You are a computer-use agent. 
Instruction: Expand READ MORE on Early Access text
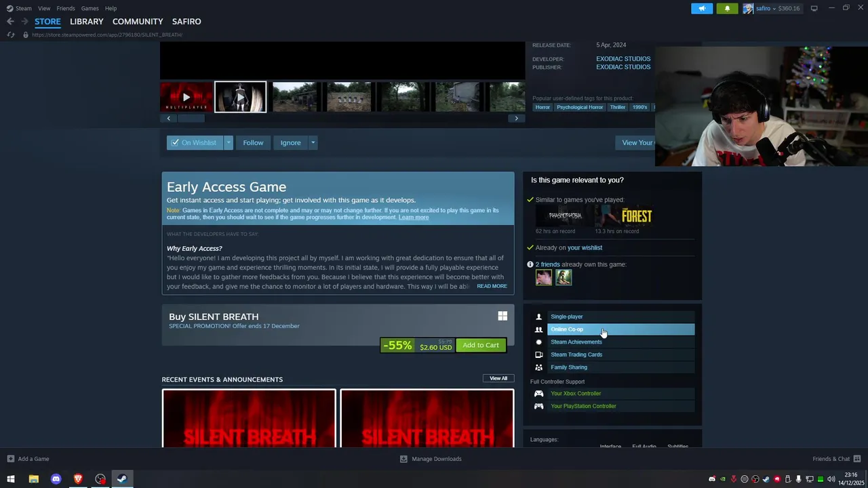[x=492, y=286]
